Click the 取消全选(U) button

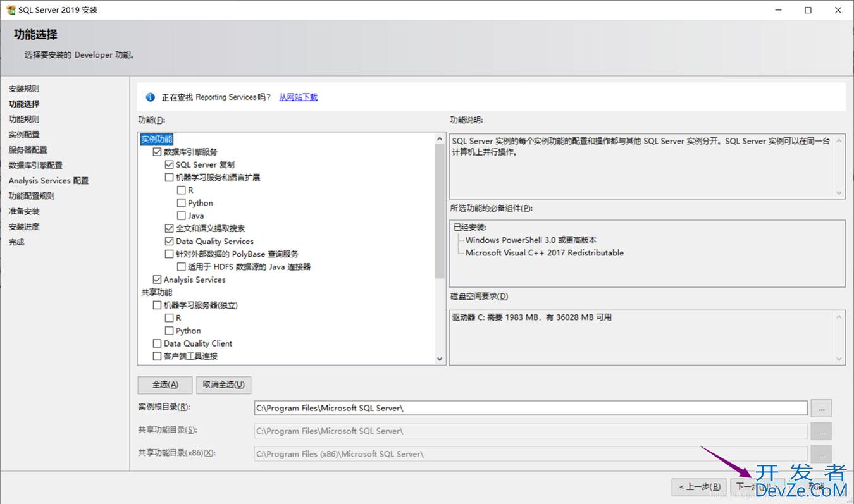coord(224,384)
